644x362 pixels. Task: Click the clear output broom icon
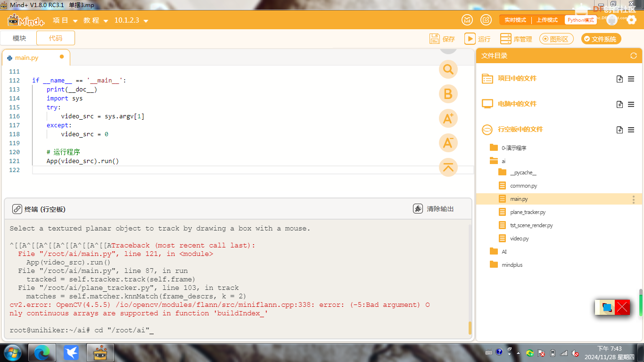click(x=418, y=209)
